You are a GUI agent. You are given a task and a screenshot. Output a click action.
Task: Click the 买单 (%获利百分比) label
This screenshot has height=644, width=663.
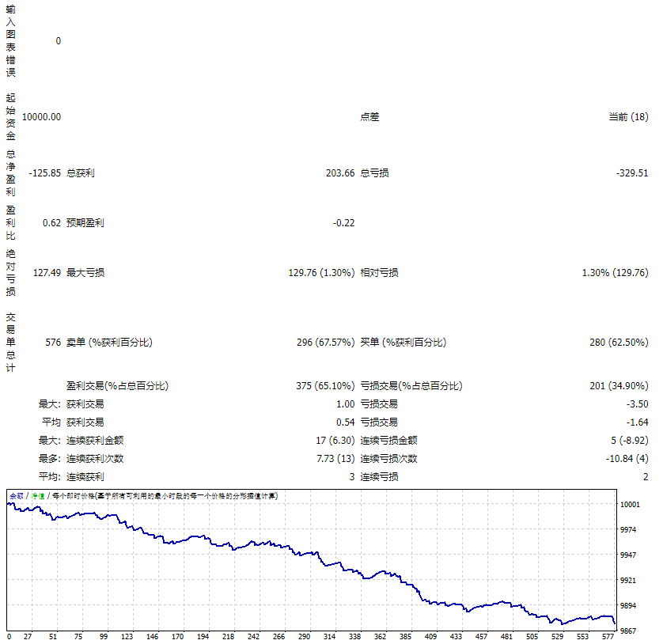coord(403,343)
